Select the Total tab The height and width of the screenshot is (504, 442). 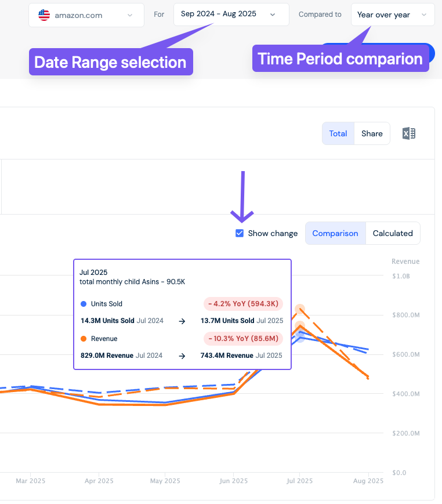[x=338, y=133]
